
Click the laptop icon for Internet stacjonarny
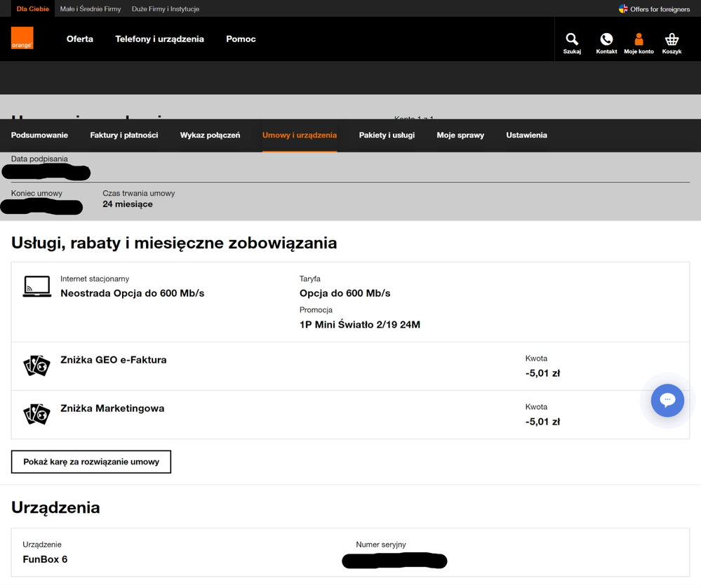point(36,286)
